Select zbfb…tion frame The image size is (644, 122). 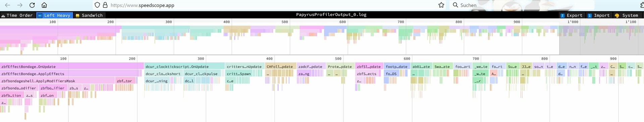coord(12,95)
